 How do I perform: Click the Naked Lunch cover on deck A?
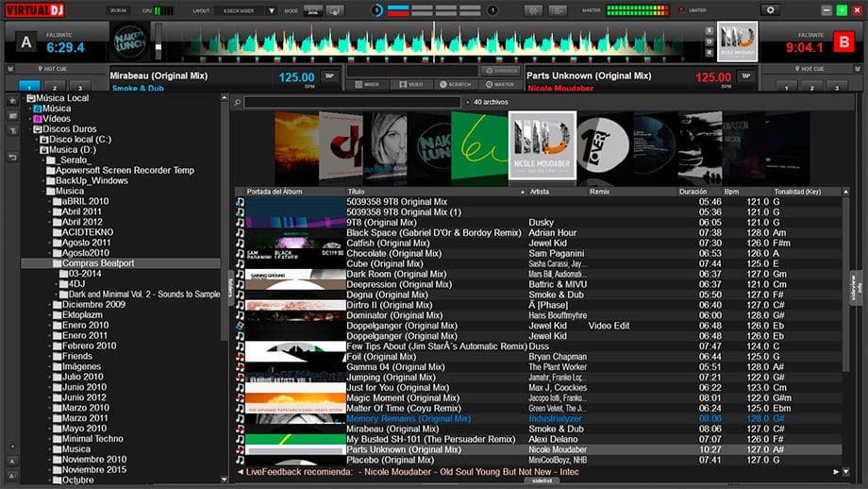(x=129, y=42)
